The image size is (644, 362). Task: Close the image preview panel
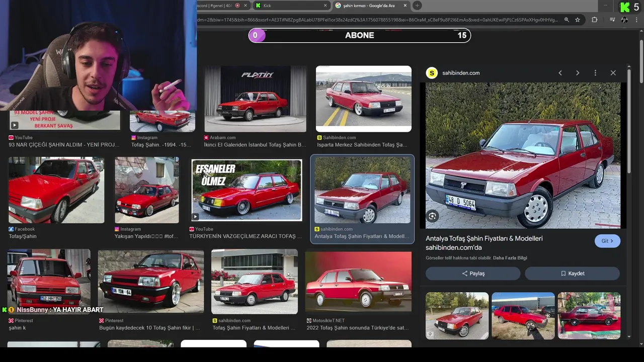pyautogui.click(x=613, y=73)
